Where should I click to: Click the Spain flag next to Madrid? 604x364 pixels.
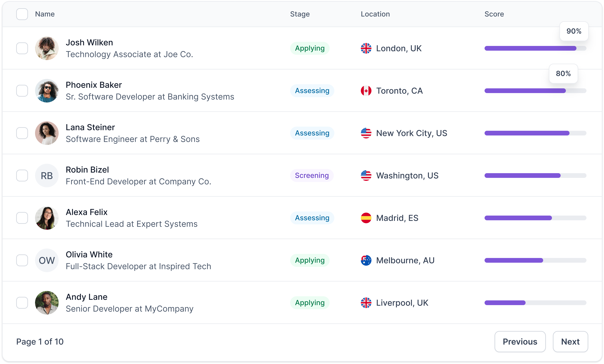click(x=366, y=218)
